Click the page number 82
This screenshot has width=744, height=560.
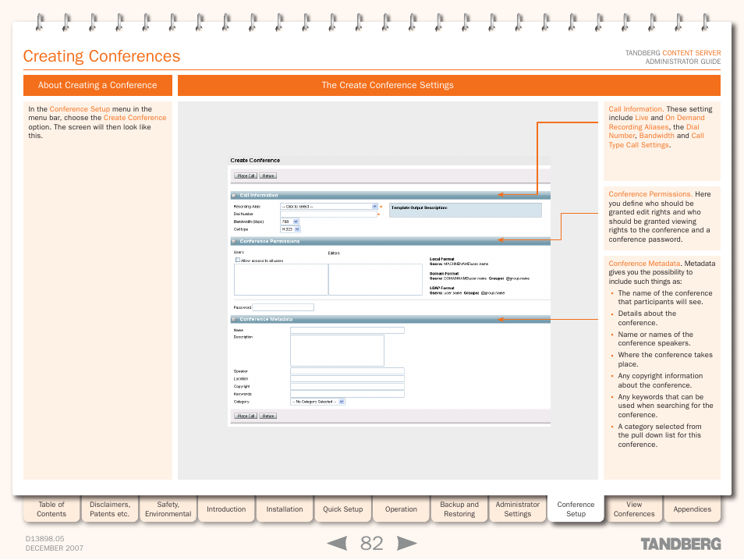click(x=371, y=544)
